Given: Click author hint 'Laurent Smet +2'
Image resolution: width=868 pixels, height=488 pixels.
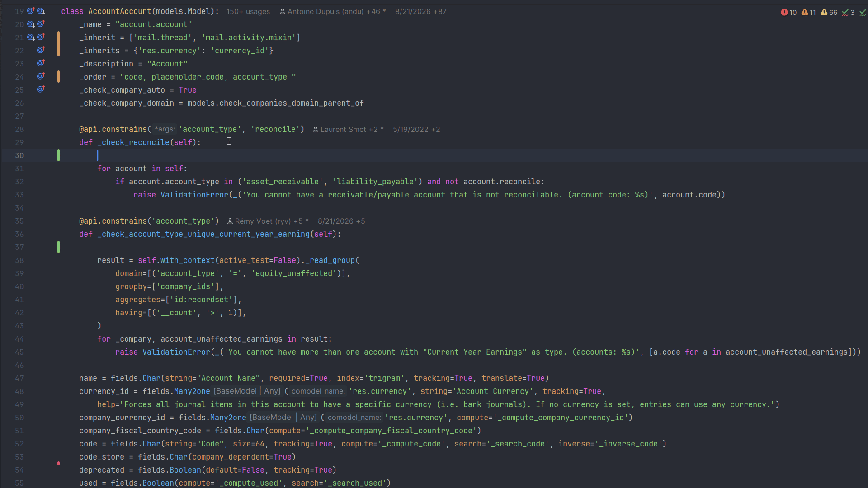Looking at the screenshot, I should 348,129.
